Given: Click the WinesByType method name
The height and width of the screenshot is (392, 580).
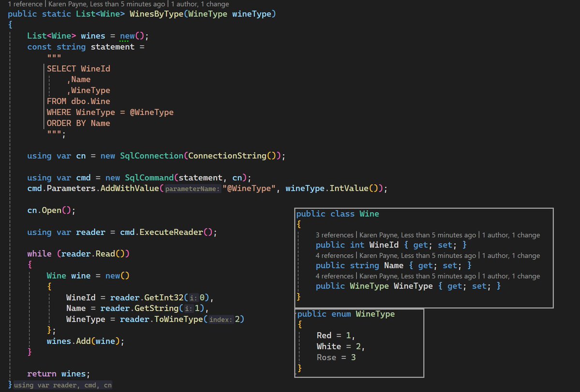Looking at the screenshot, I should 158,14.
